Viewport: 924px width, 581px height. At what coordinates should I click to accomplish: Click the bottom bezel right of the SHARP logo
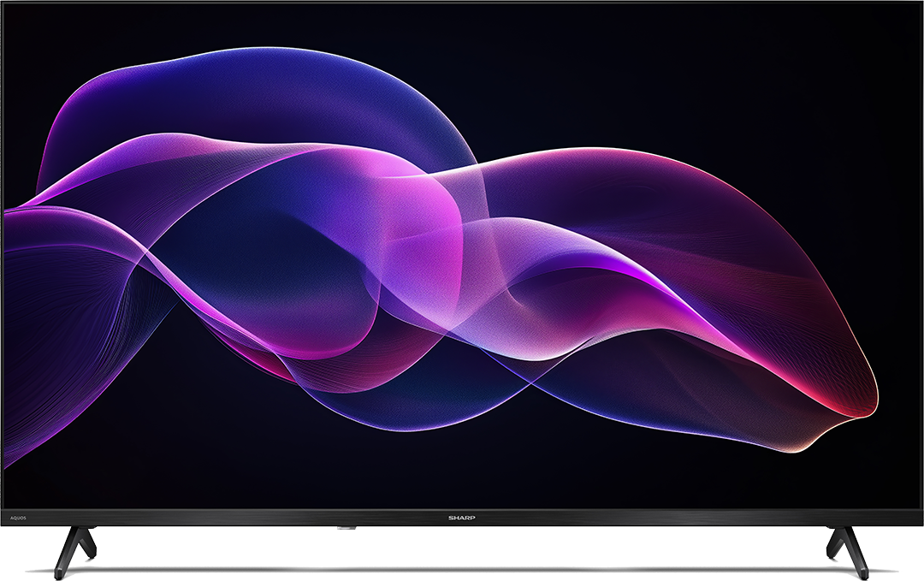(667, 518)
